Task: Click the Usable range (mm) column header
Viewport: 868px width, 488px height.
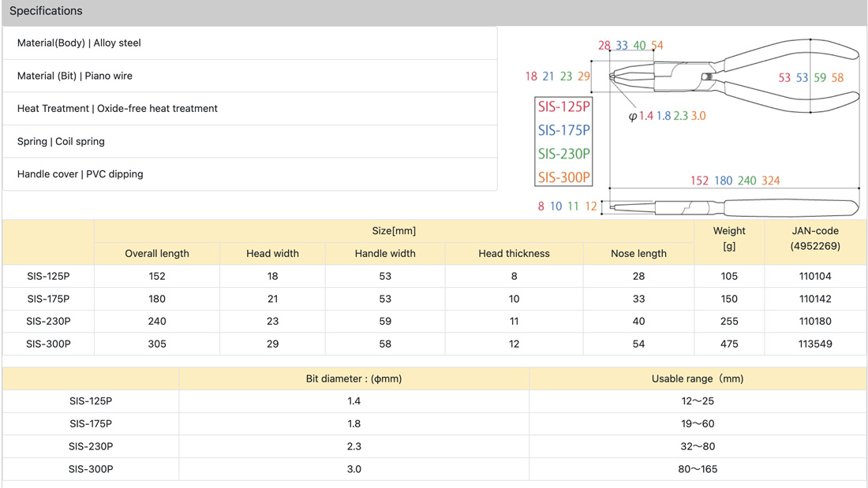Action: (698, 379)
